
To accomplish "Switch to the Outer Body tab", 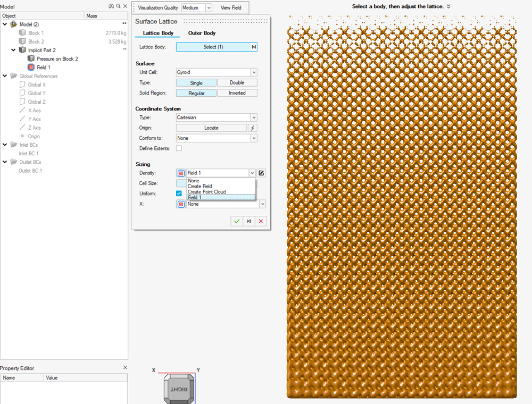I will [x=202, y=33].
